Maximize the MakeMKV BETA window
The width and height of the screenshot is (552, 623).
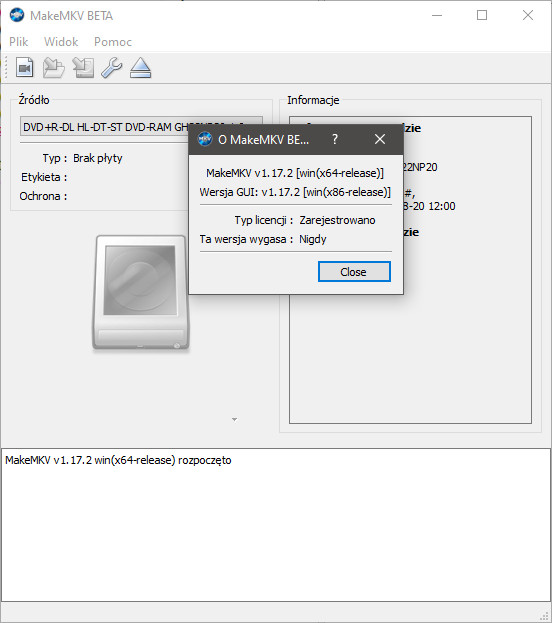[482, 15]
